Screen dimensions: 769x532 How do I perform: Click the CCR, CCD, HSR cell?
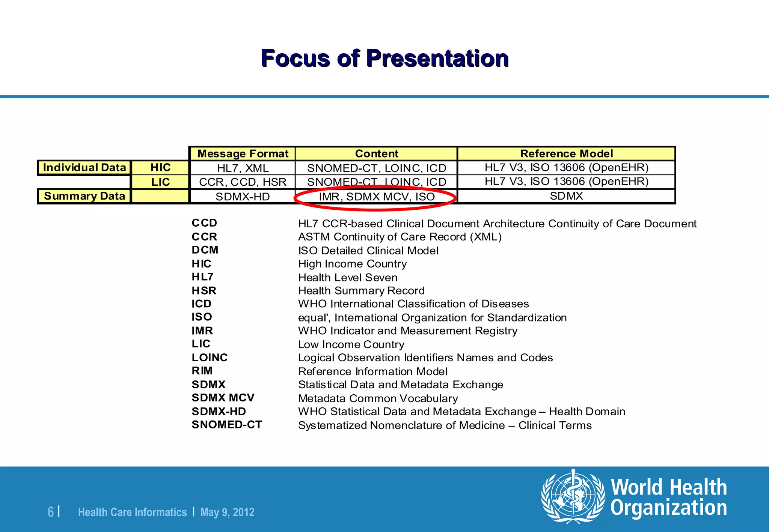[x=243, y=182]
